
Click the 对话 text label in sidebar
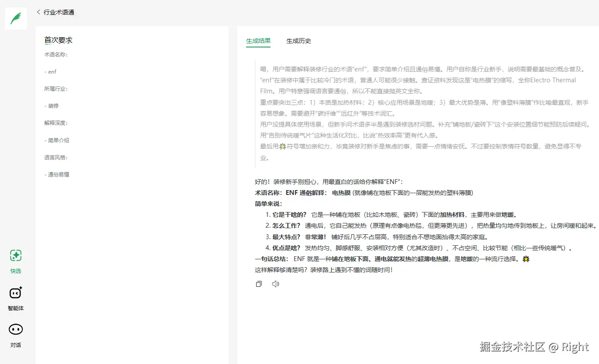(15, 345)
